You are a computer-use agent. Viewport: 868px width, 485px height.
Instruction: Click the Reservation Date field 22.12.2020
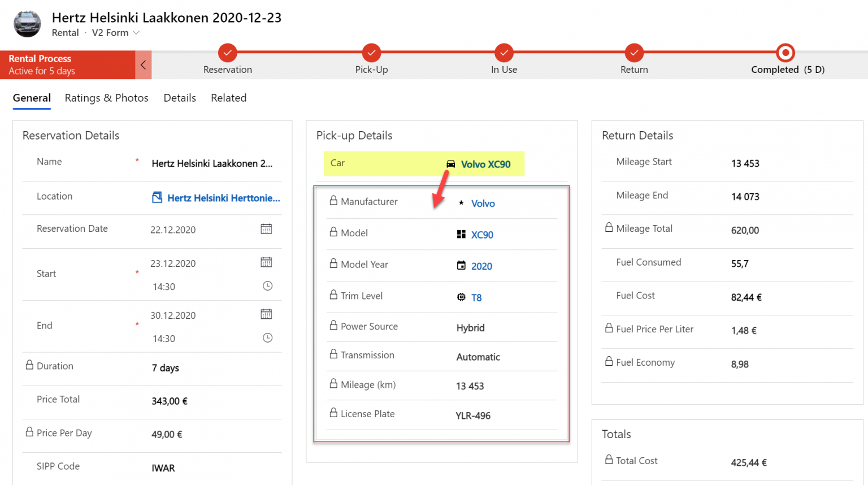[x=173, y=230]
